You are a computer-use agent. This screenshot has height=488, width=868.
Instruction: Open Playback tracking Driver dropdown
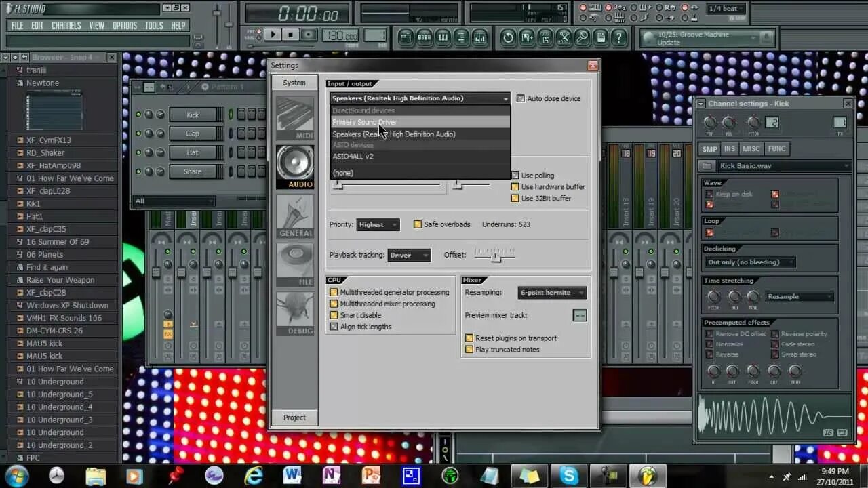[x=409, y=255]
